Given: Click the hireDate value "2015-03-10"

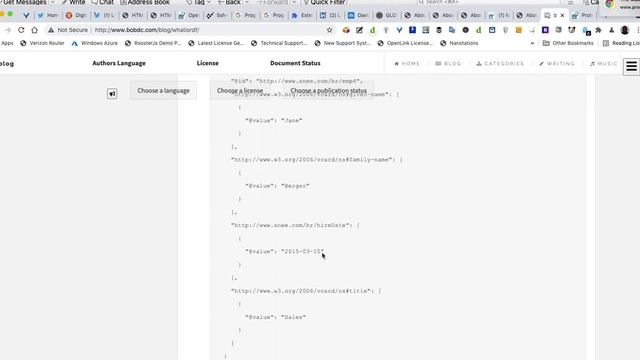Looking at the screenshot, I should click(x=302, y=251).
